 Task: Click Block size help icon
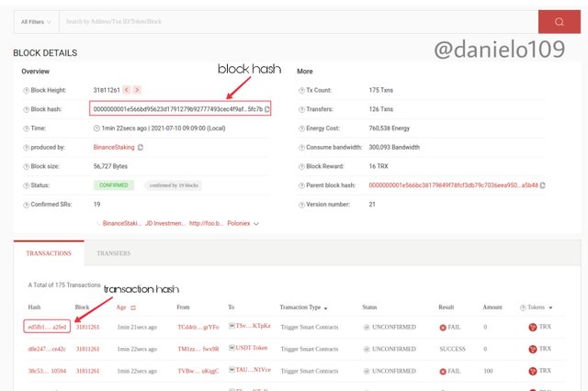[x=27, y=167]
